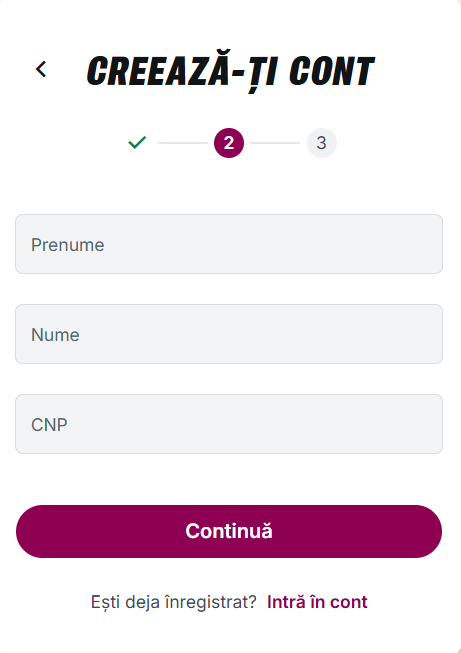This screenshot has width=461, height=653.
Task: Proceed to next step with the maroon Continuă button
Action: [x=229, y=531]
